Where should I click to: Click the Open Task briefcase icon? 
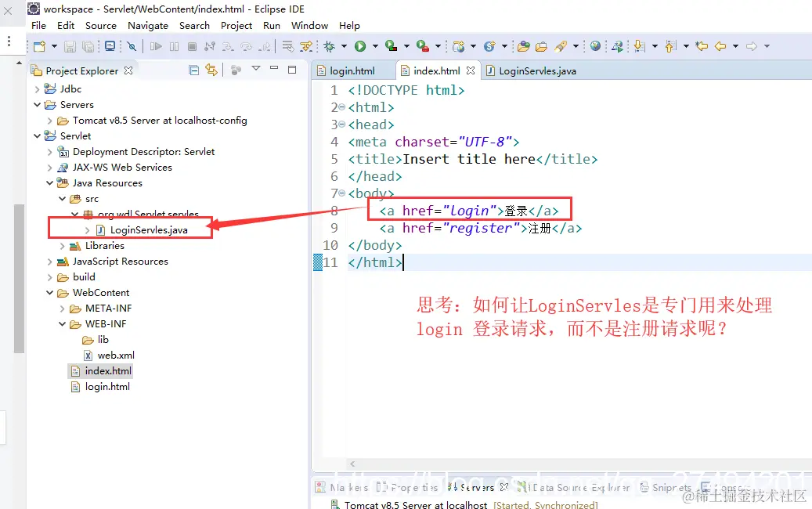[x=541, y=47]
